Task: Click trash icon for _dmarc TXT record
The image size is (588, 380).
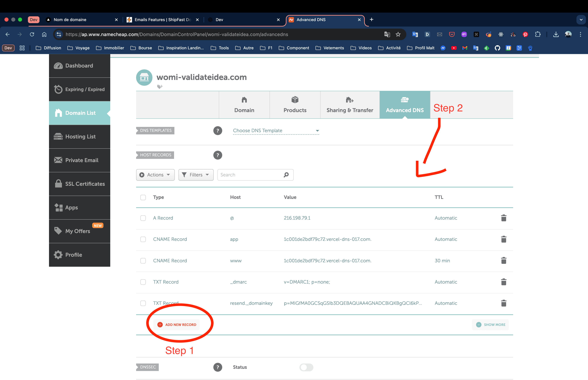Action: tap(503, 282)
